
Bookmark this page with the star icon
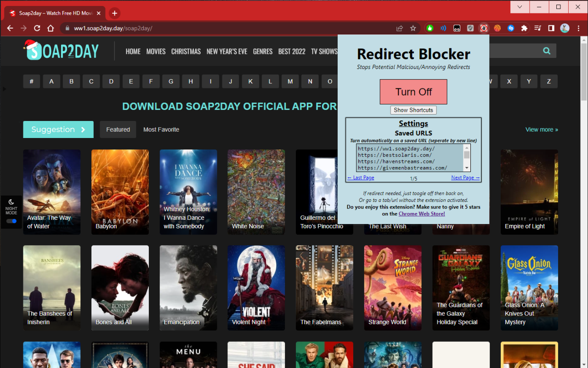[413, 28]
